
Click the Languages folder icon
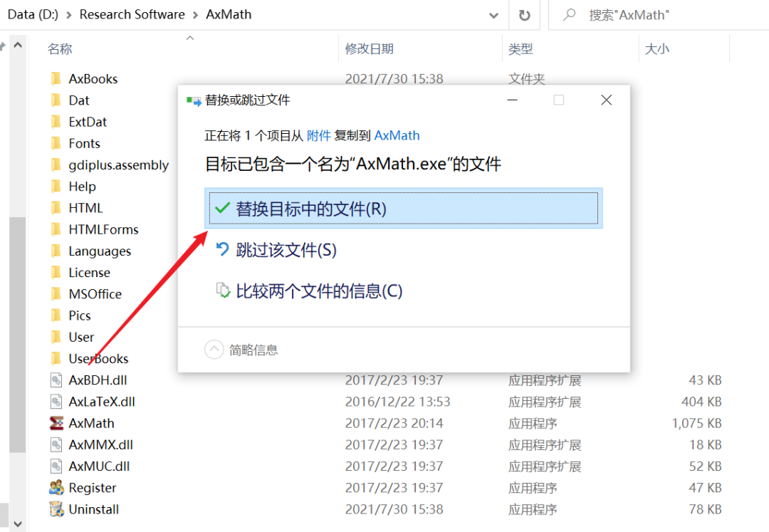click(56, 251)
